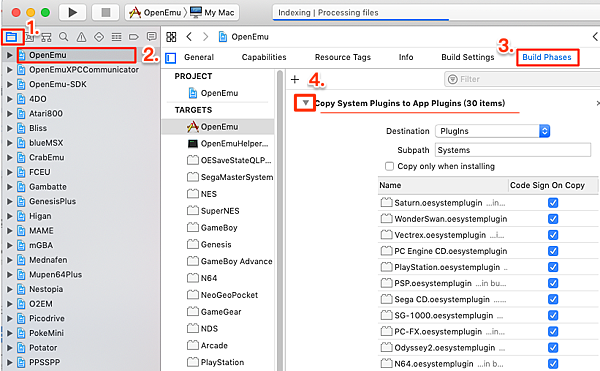
Task: Click the related items grid icon
Action: click(171, 37)
